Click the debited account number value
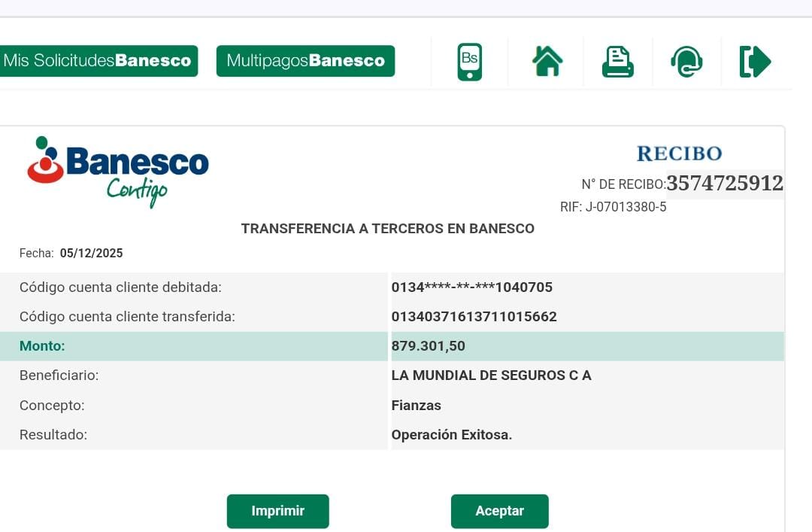Image resolution: width=812 pixels, height=532 pixels. 471,287
